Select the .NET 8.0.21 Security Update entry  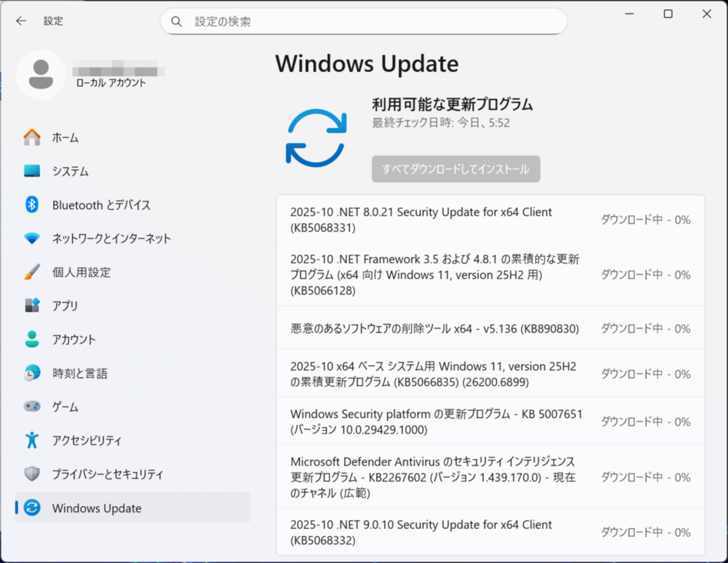coord(491,219)
